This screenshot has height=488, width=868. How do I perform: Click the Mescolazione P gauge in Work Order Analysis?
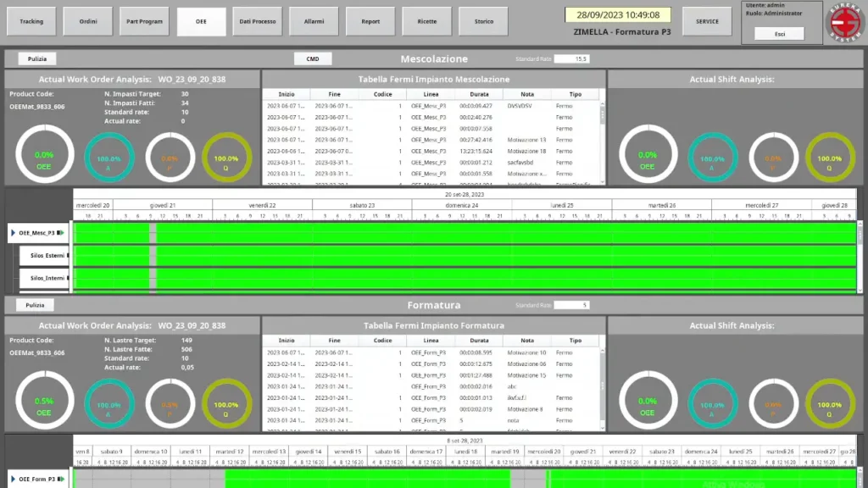coord(170,158)
